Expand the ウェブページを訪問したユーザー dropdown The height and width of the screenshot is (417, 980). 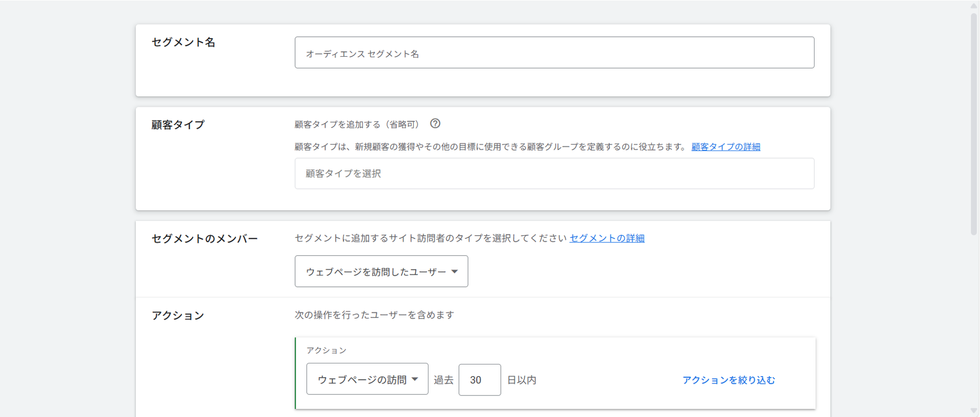click(x=381, y=272)
